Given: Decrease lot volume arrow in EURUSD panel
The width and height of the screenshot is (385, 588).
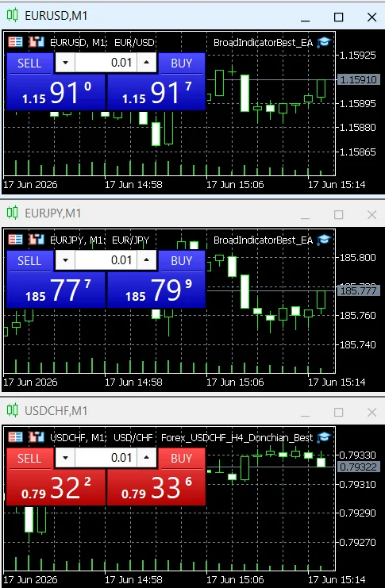Looking at the screenshot, I should [65, 63].
